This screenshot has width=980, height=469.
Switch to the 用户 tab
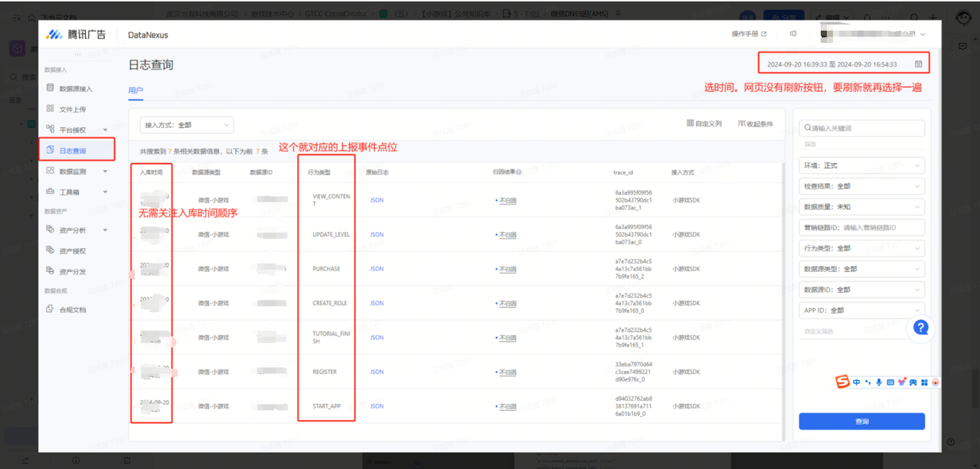pos(136,90)
